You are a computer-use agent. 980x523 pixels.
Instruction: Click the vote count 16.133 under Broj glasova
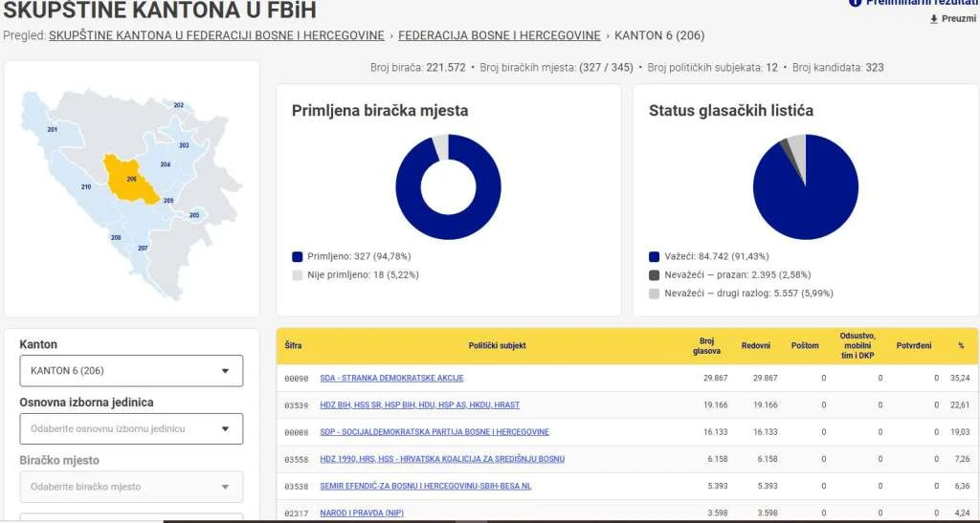pyautogui.click(x=718, y=432)
